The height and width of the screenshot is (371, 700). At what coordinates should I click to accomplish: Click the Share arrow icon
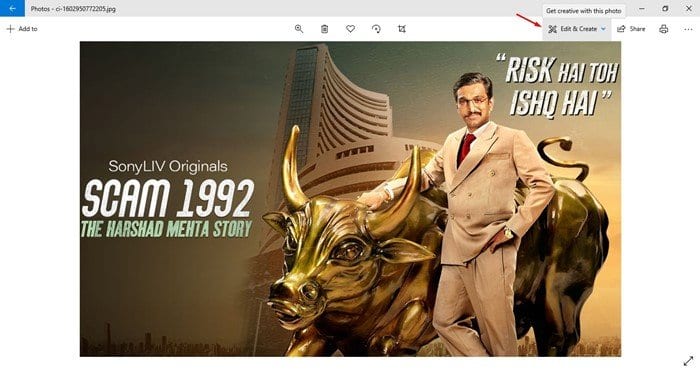621,29
